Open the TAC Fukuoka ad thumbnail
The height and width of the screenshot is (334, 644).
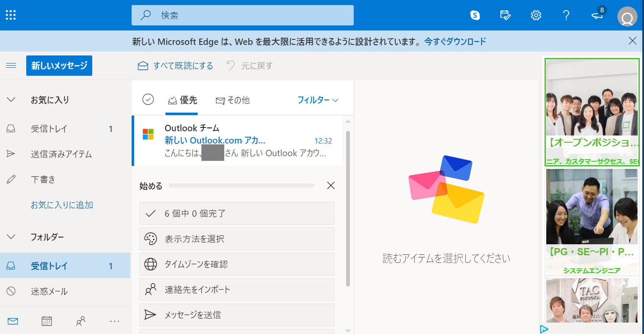(x=592, y=300)
